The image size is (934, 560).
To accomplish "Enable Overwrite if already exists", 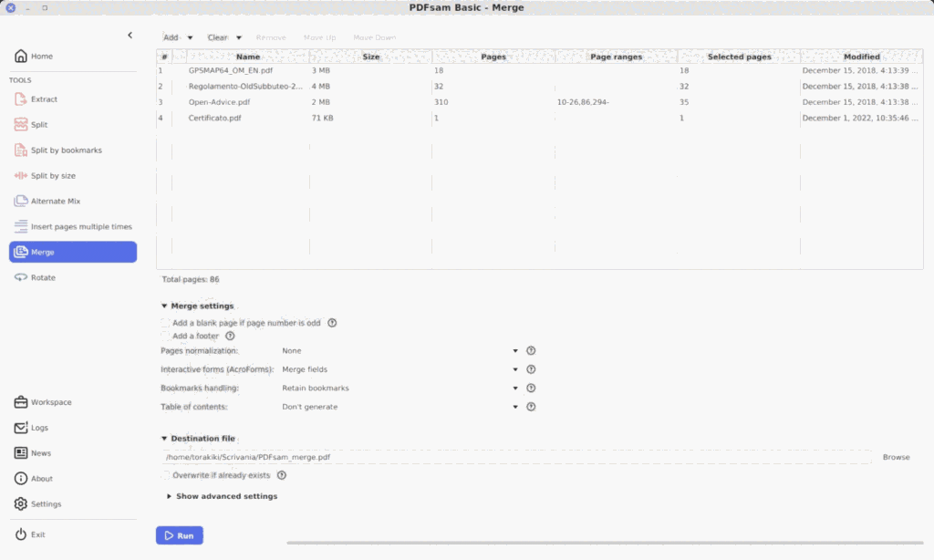I will click(x=165, y=474).
